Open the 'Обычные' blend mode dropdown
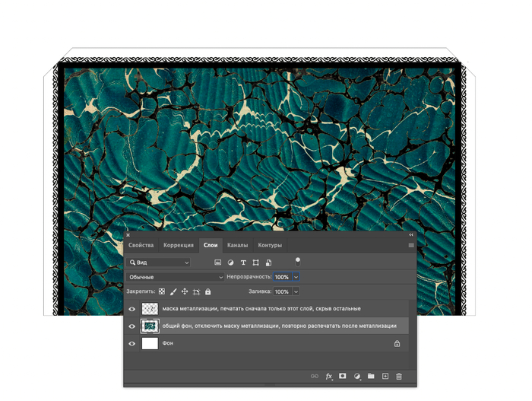The height and width of the screenshot is (401, 532). [x=176, y=277]
